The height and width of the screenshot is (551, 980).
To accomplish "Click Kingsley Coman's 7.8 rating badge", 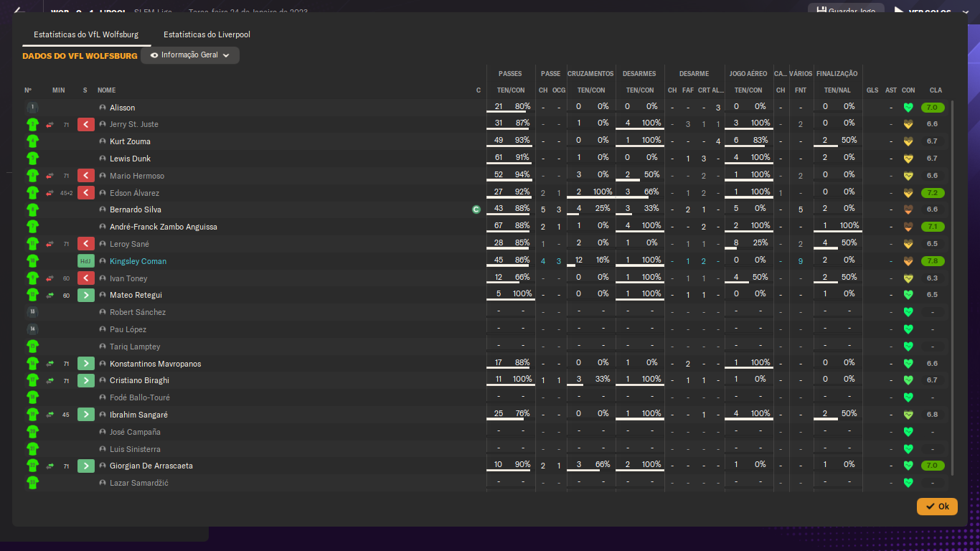I will [x=933, y=261].
